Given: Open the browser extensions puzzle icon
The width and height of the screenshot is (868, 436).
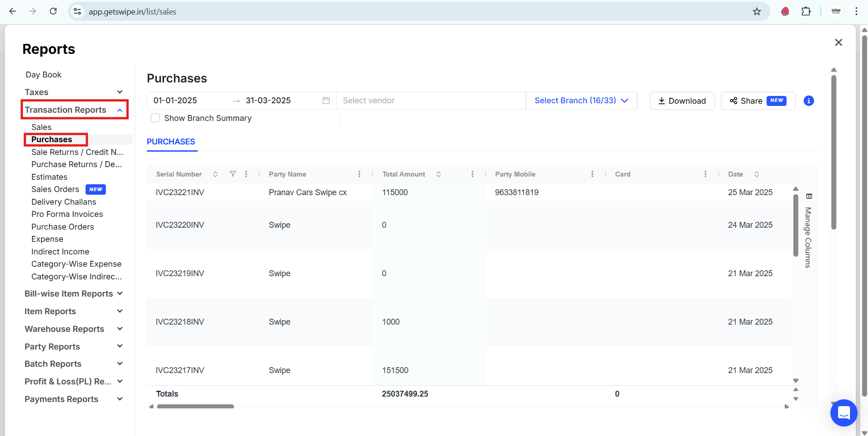Looking at the screenshot, I should [806, 11].
